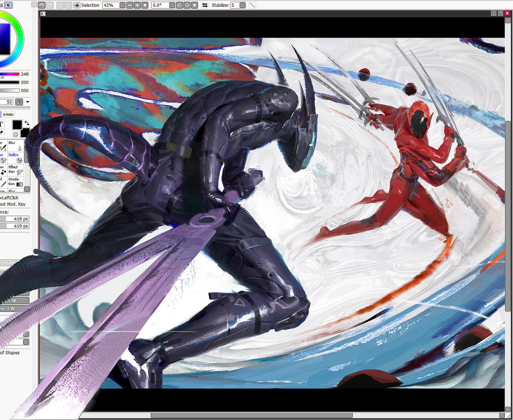Click the canvas horizontal scrollbar thumb
513x420 pixels.
[251, 415]
